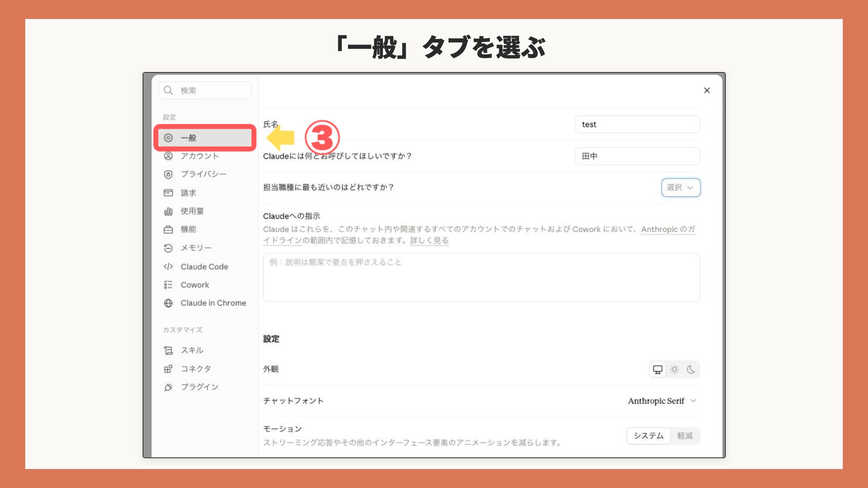Set motion to システム
The width and height of the screenshot is (868, 488).
(649, 436)
